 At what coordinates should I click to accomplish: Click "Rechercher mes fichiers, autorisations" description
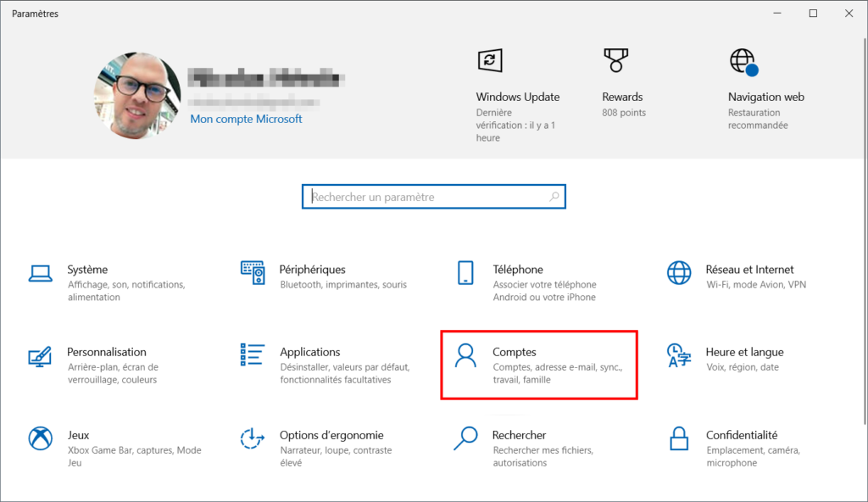pos(543,456)
